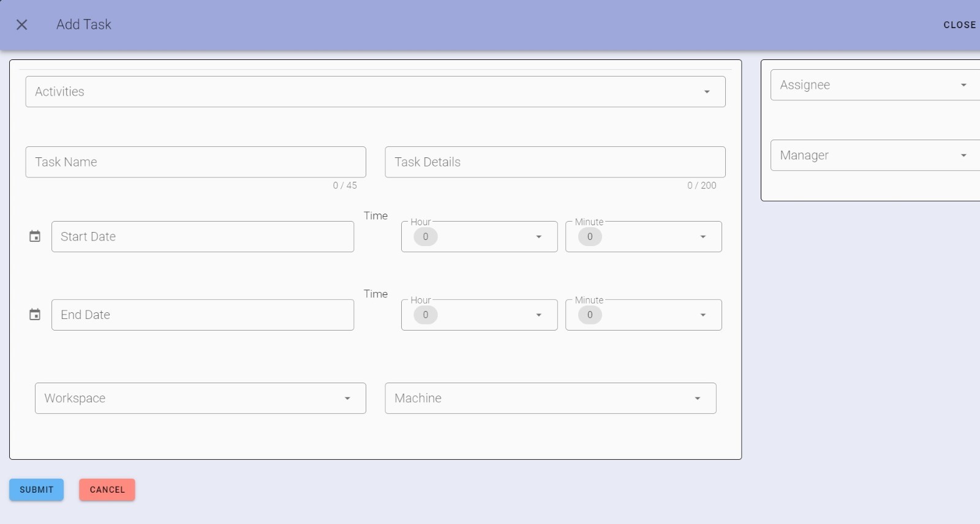
Task: Click the CLOSE text button
Action: 959,25
